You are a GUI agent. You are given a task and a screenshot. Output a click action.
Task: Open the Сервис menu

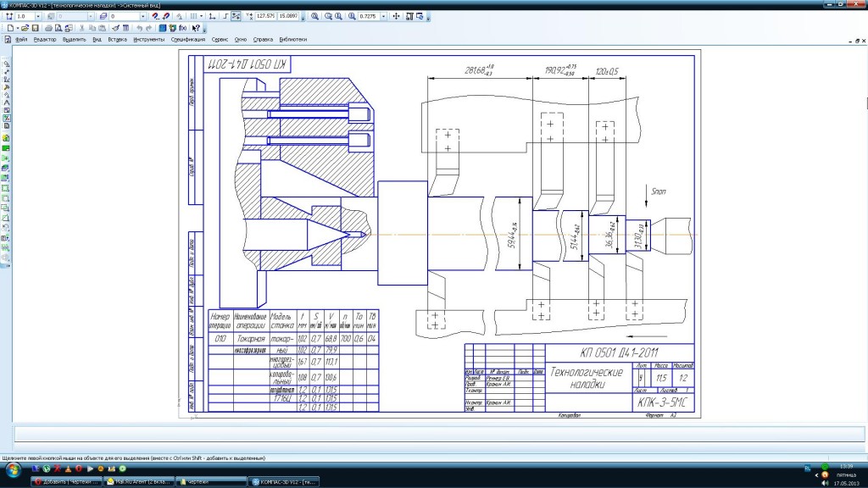click(220, 40)
